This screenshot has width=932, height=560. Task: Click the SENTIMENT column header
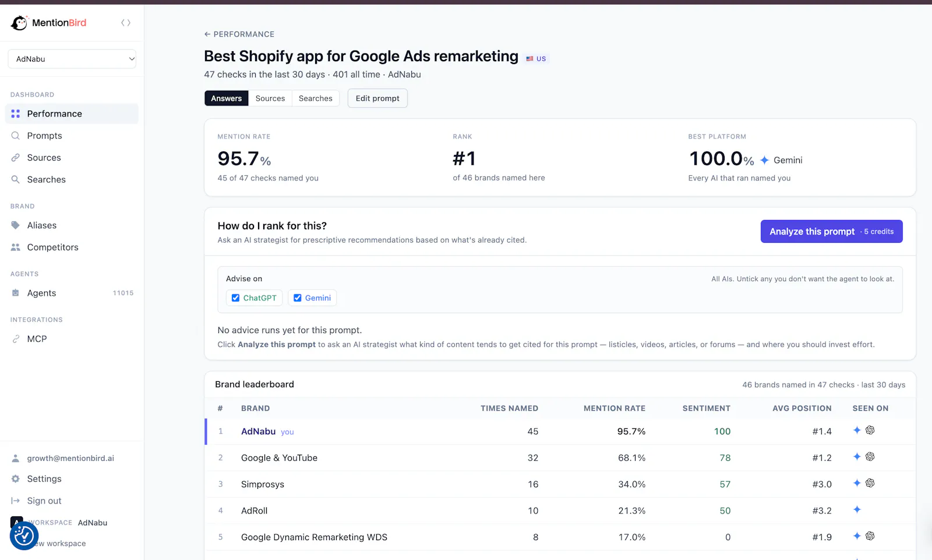click(707, 409)
